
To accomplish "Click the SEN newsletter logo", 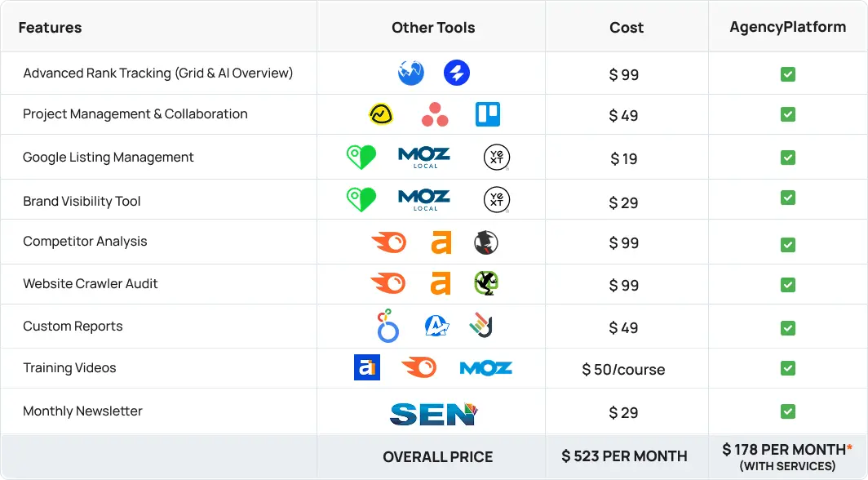I will pyautogui.click(x=433, y=414).
